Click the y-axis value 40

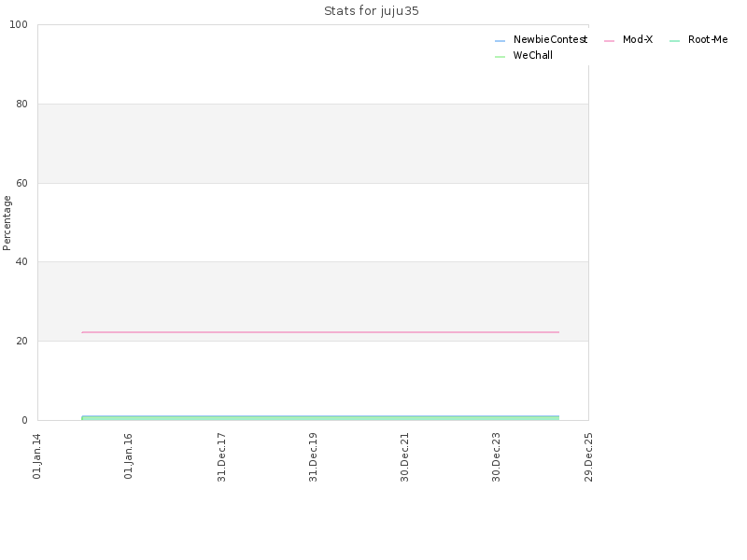coord(21,261)
